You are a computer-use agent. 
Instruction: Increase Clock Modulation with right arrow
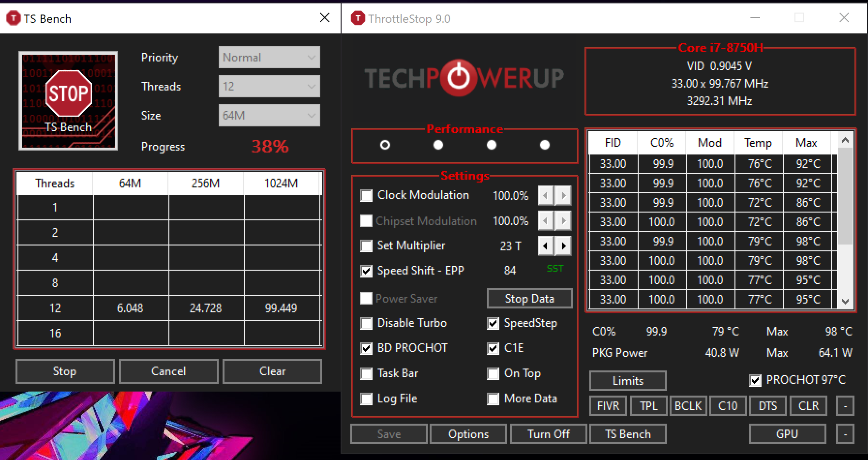[563, 196]
